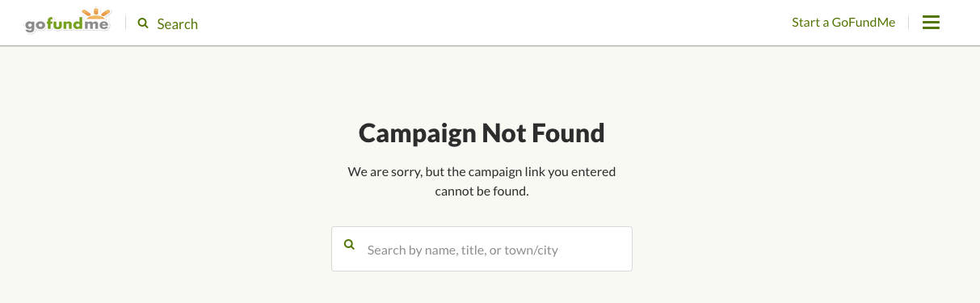Click the gofundme logo in header

click(67, 22)
